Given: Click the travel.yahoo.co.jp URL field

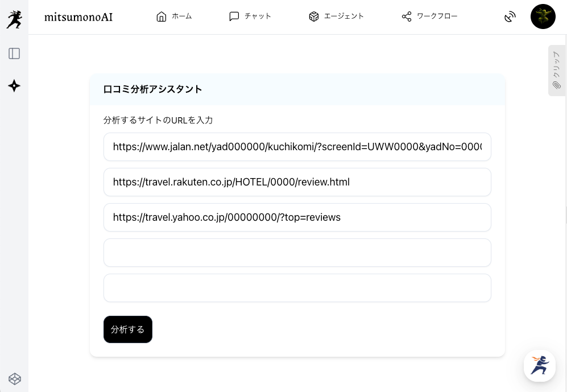Looking at the screenshot, I should point(297,217).
